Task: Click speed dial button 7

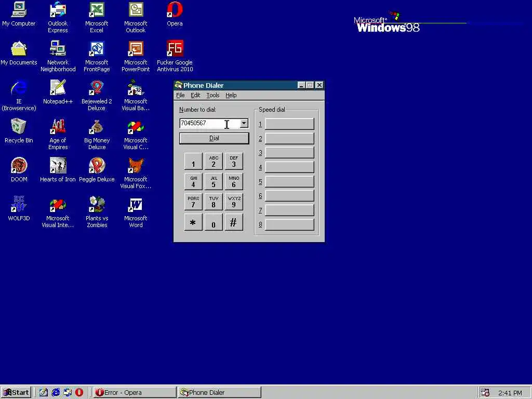Action: [289, 210]
